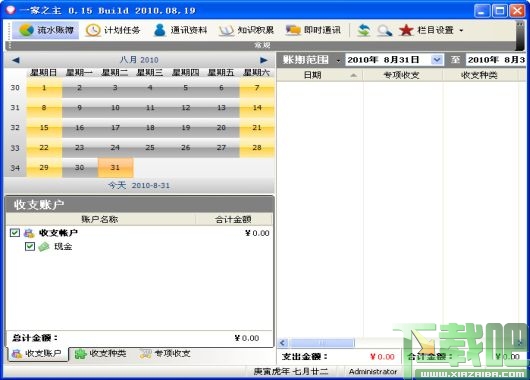Uncheck the 收支帐户 checkbox

click(15, 233)
